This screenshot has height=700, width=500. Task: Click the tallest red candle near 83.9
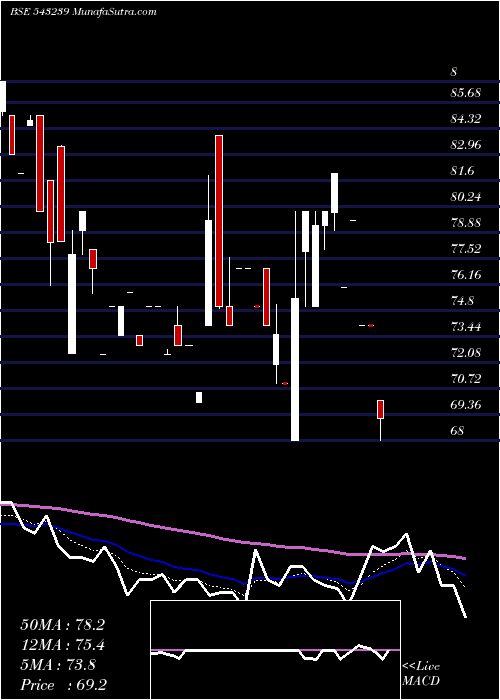tap(219, 221)
